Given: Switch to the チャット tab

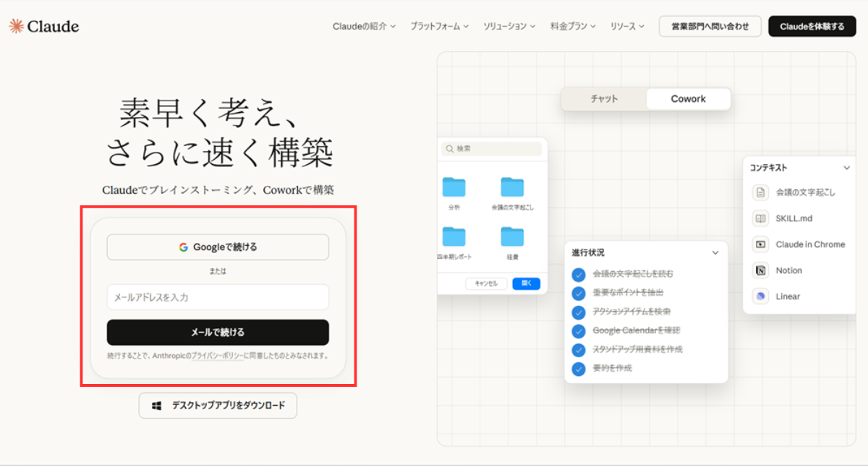Looking at the screenshot, I should tap(604, 99).
